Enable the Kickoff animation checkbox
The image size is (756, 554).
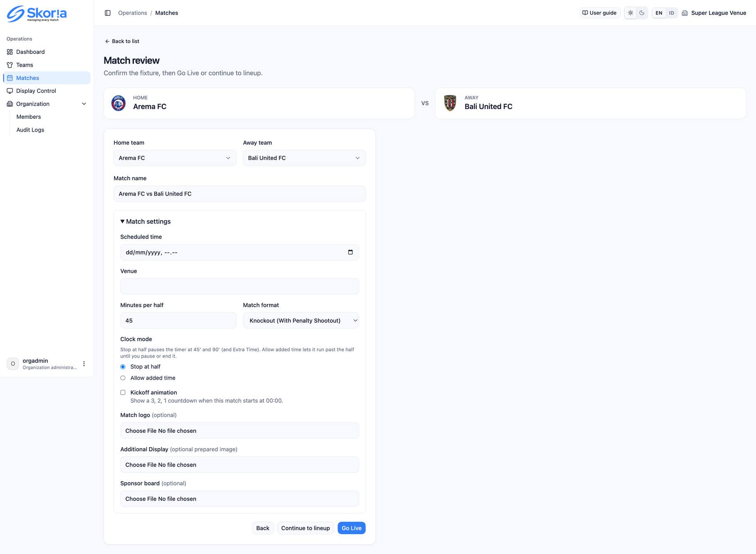point(123,393)
